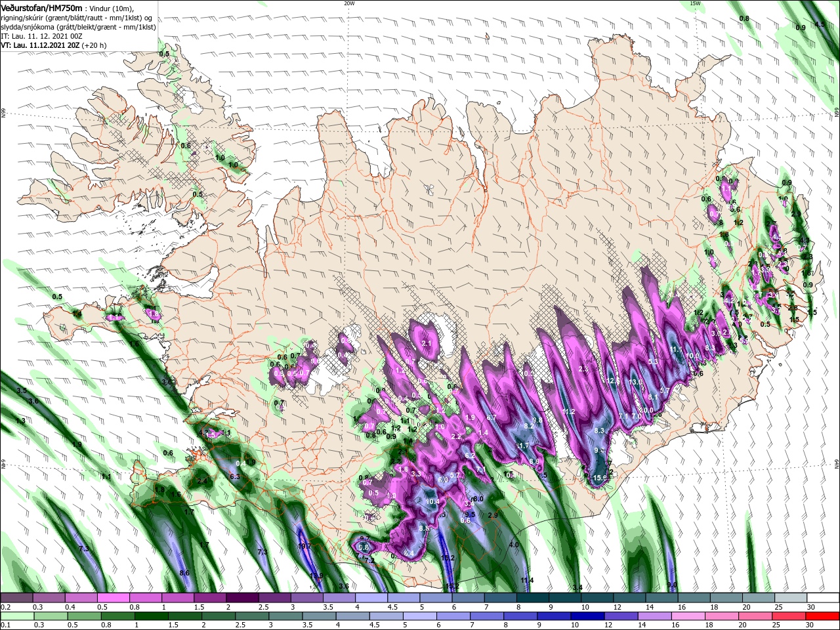The width and height of the screenshot is (840, 630).
Task: Click the 8.2 value on the map
Action: 530,426
